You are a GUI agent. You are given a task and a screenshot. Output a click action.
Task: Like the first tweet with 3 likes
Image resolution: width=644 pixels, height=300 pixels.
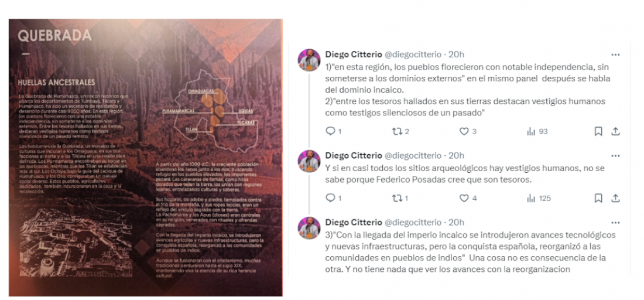point(468,131)
